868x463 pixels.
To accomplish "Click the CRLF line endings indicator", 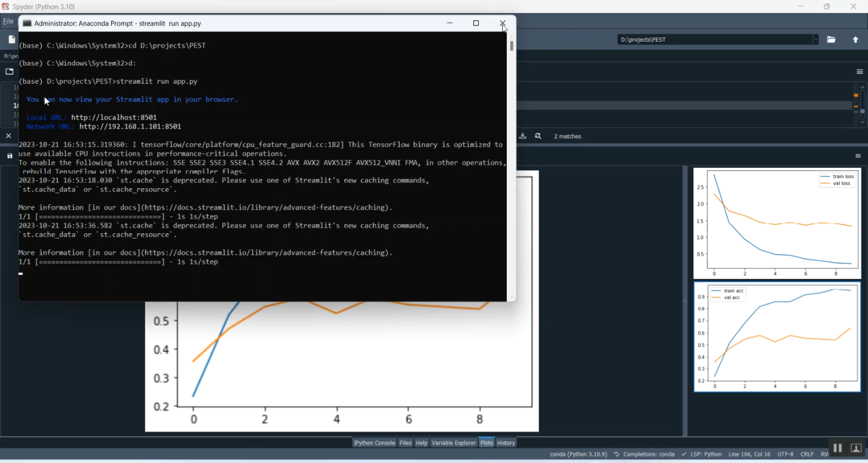I will click(807, 454).
